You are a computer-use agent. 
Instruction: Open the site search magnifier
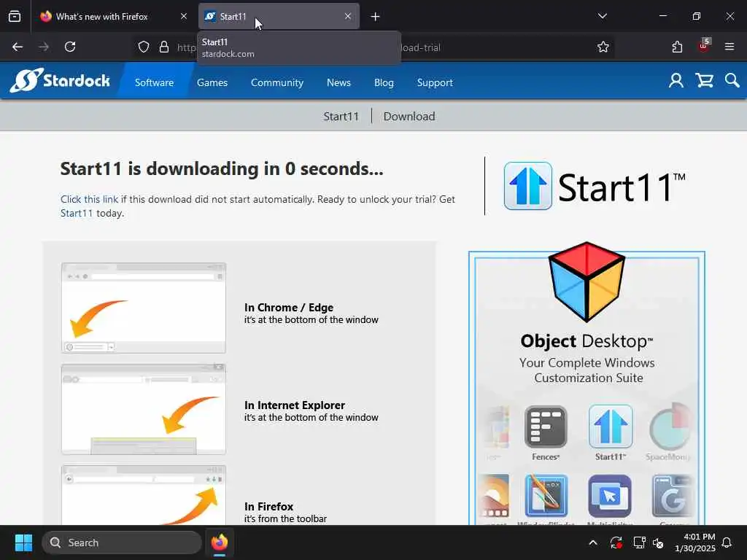coord(732,80)
